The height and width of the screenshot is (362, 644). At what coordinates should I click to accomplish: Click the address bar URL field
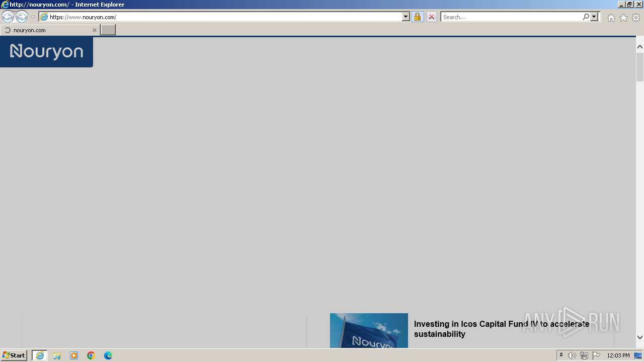tap(225, 17)
